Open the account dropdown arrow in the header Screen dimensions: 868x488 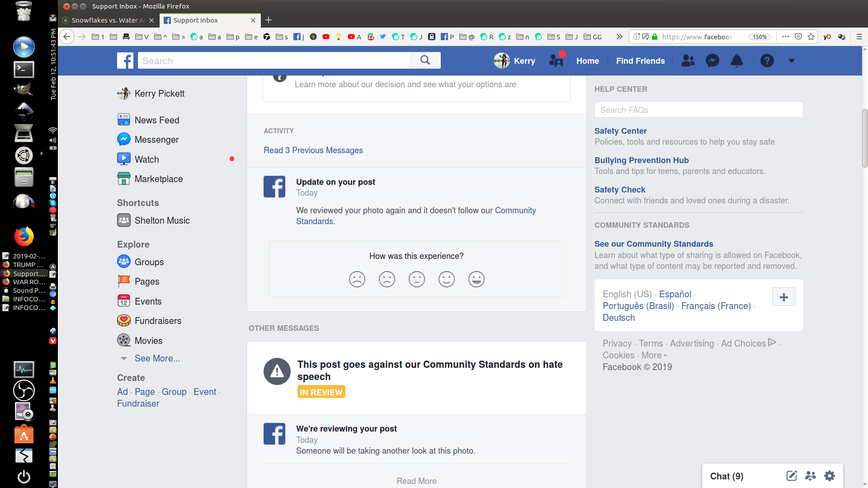(x=791, y=61)
